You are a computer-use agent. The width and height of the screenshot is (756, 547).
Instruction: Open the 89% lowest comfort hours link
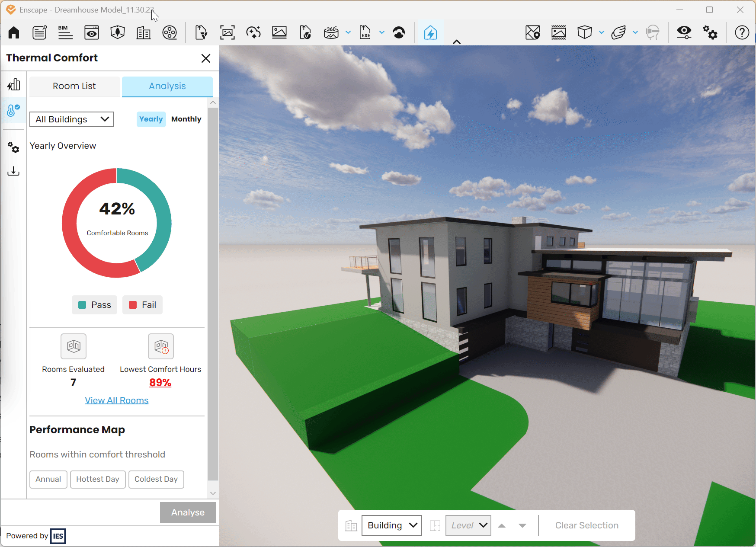click(x=160, y=383)
